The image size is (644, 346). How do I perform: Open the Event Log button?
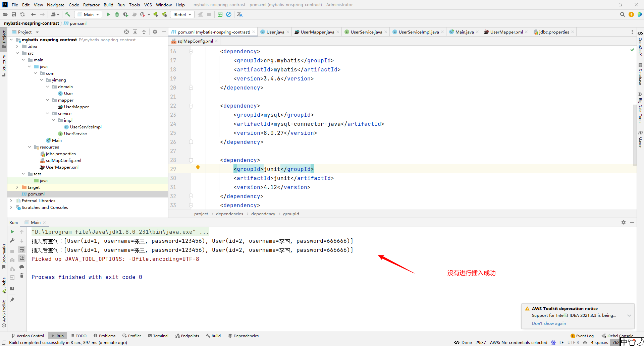[x=582, y=336]
